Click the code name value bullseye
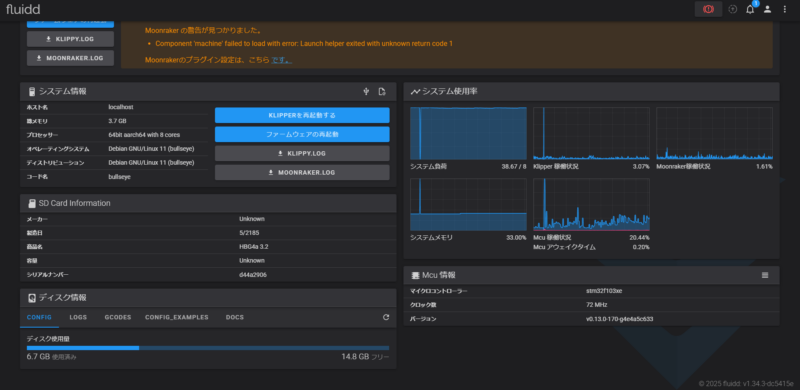 pos(119,176)
